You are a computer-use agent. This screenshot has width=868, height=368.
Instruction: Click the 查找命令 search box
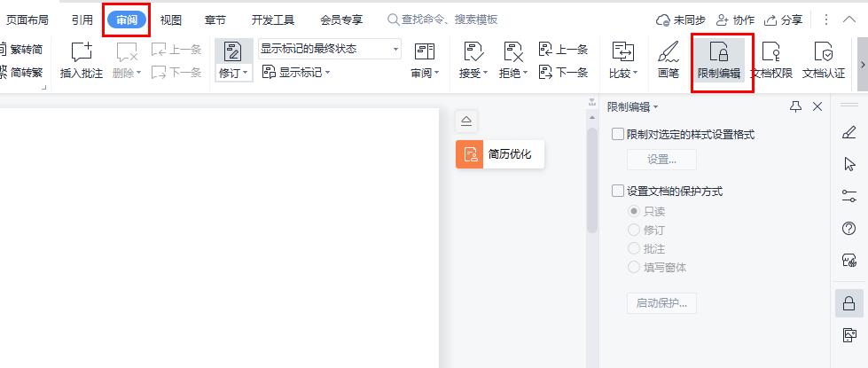(442, 20)
